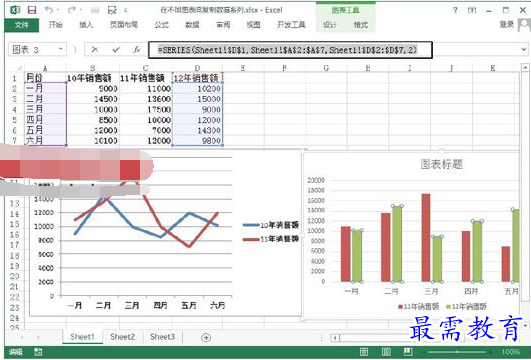The width and height of the screenshot is (531, 360).
Task: Switch to Page Break Preview icon
Action: (x=408, y=352)
